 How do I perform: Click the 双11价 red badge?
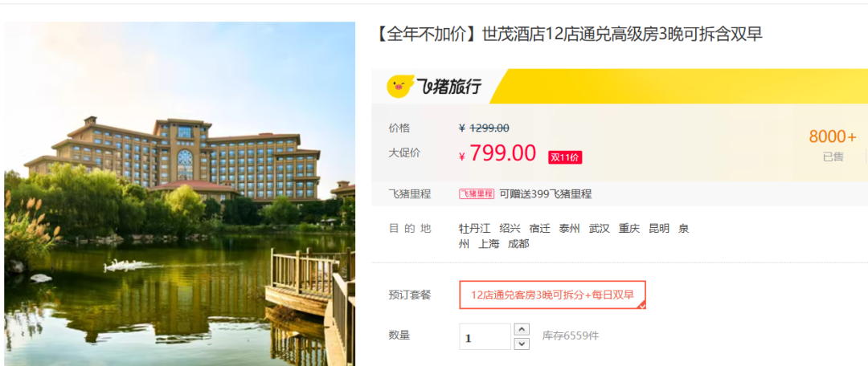565,157
